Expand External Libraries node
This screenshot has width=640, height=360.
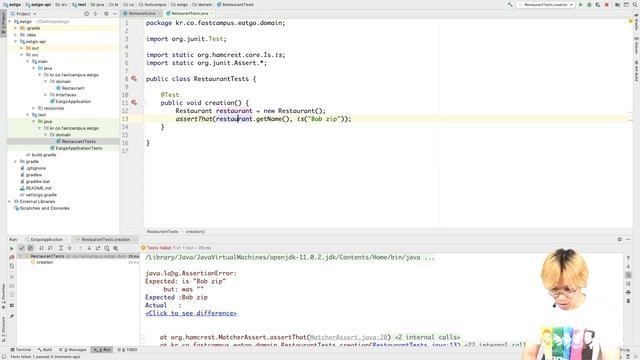(10, 202)
